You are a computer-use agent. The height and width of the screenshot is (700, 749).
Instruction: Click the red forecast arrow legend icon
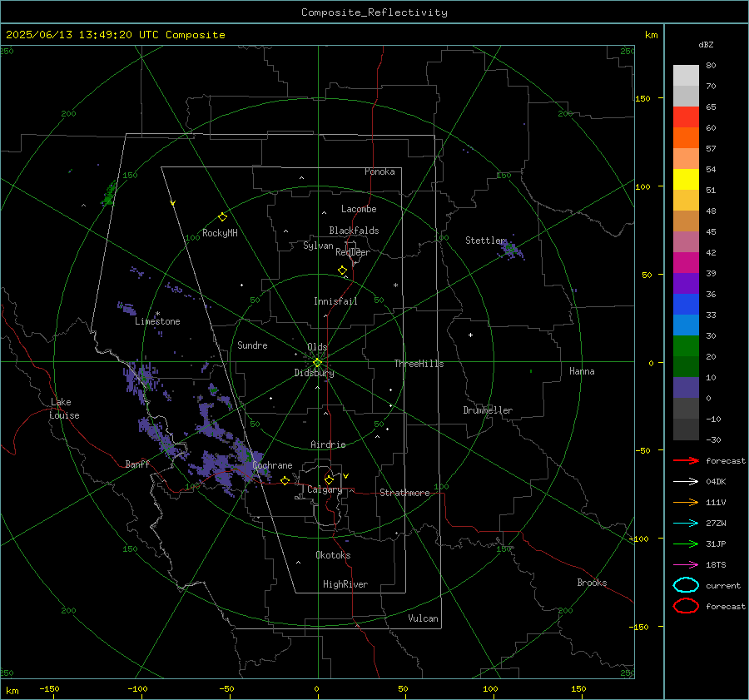point(686,460)
